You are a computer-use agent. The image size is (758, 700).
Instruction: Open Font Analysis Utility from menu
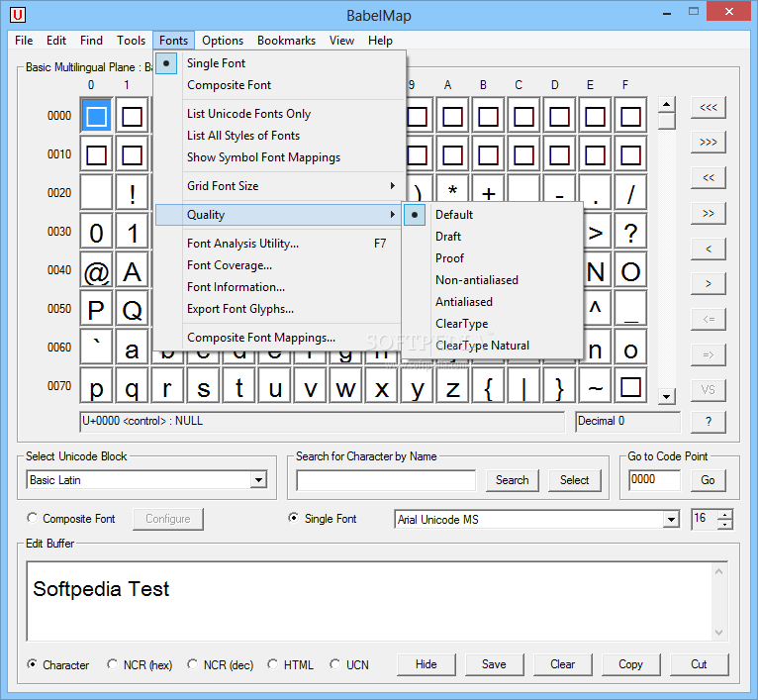click(279, 244)
